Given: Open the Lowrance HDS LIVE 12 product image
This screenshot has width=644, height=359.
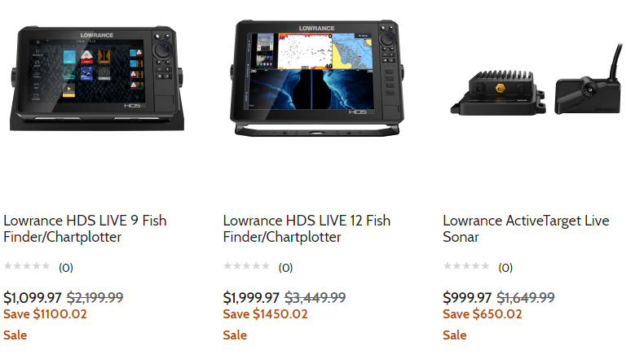Looking at the screenshot, I should (316, 78).
